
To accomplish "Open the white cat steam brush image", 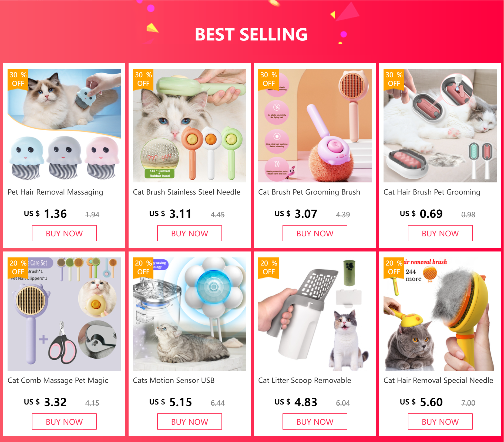I will click(x=440, y=126).
